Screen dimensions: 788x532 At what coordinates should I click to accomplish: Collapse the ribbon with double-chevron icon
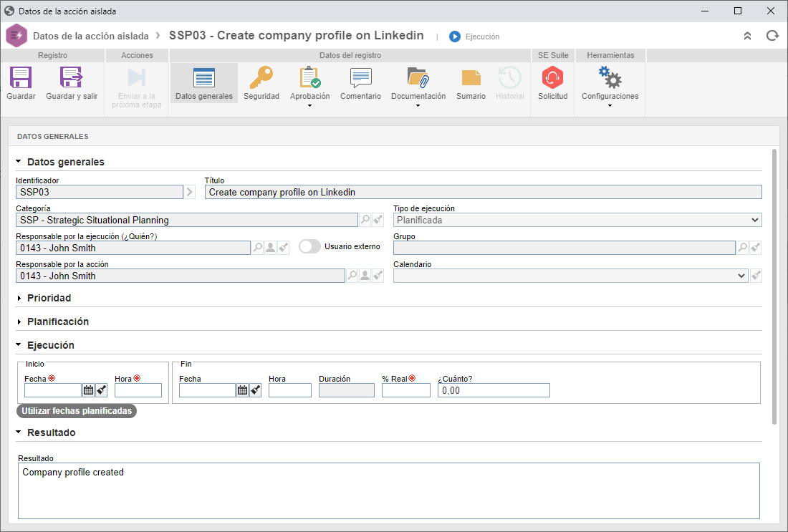(x=747, y=36)
